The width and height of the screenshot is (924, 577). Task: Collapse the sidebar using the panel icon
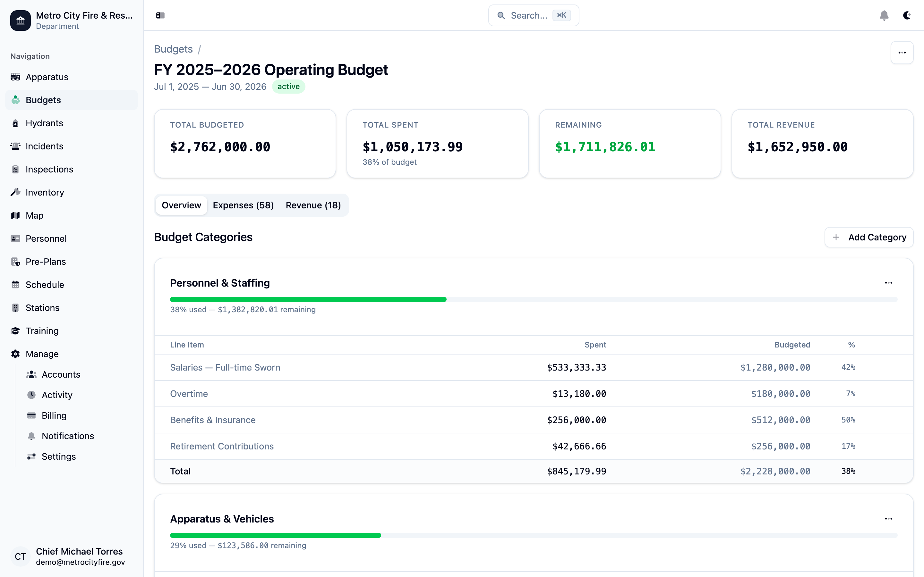click(160, 15)
